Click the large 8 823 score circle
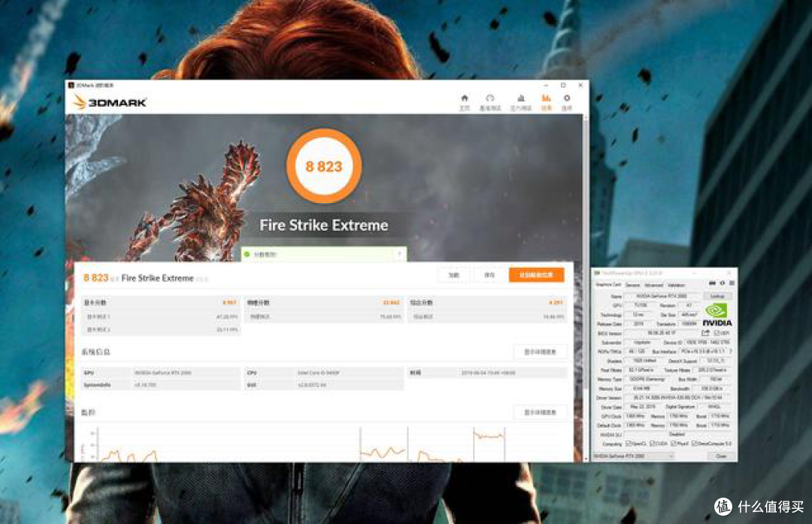Viewport: 812px width, 524px height. (324, 166)
